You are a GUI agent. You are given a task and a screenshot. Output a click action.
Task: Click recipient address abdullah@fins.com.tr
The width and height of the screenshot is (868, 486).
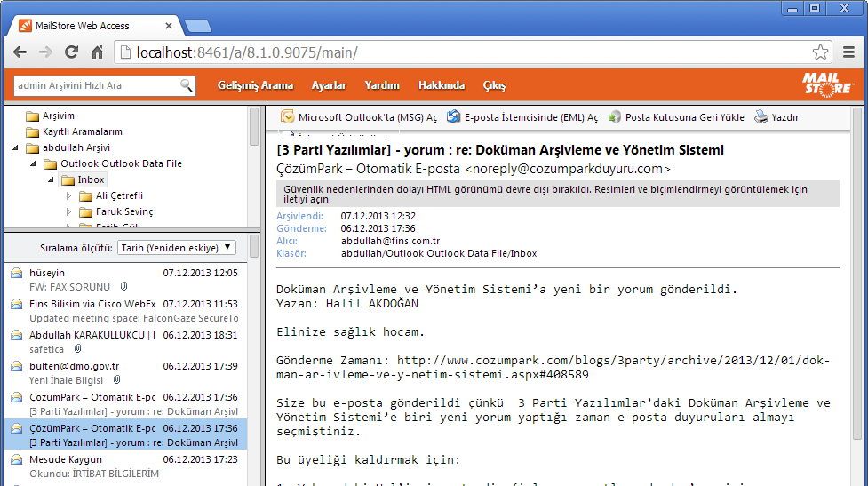click(390, 241)
